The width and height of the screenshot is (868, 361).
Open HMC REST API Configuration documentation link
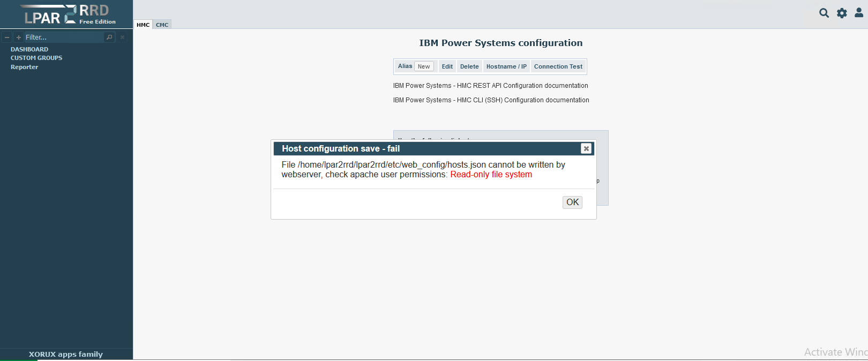(490, 86)
